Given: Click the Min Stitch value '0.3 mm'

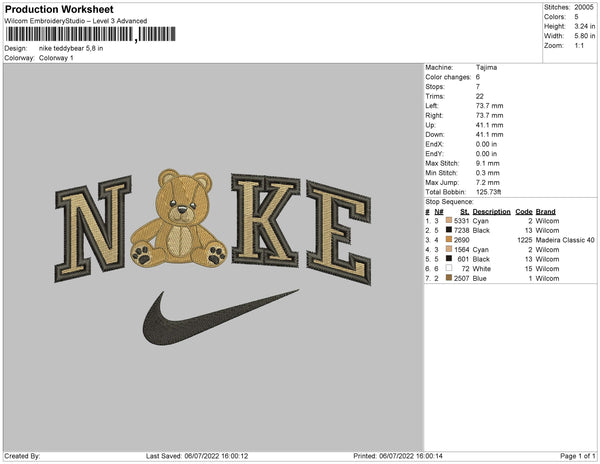Looking at the screenshot, I should (x=488, y=173).
